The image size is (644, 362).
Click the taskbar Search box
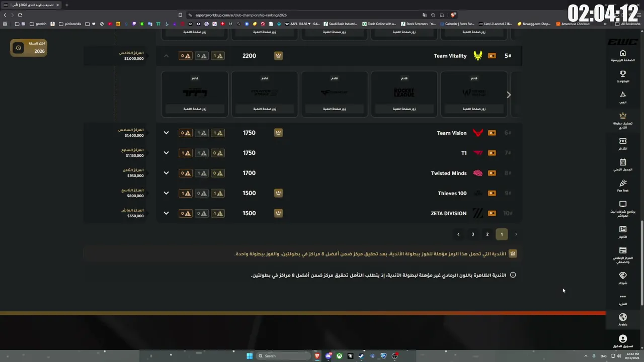coord(283,356)
